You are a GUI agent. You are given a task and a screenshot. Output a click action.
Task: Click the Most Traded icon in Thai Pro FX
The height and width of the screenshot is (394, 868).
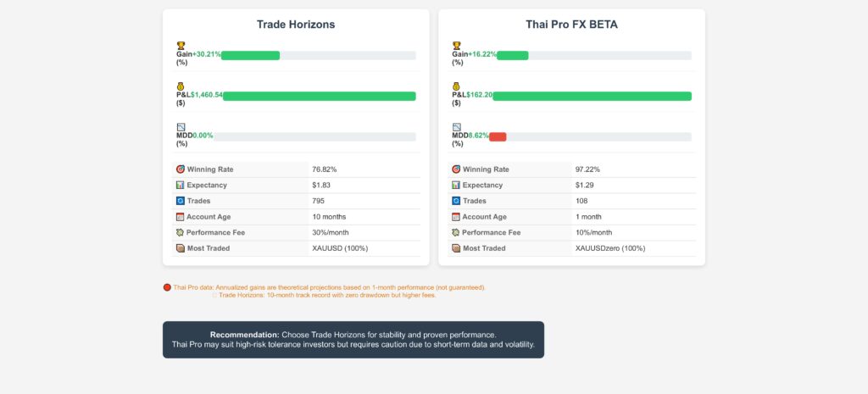tap(456, 248)
